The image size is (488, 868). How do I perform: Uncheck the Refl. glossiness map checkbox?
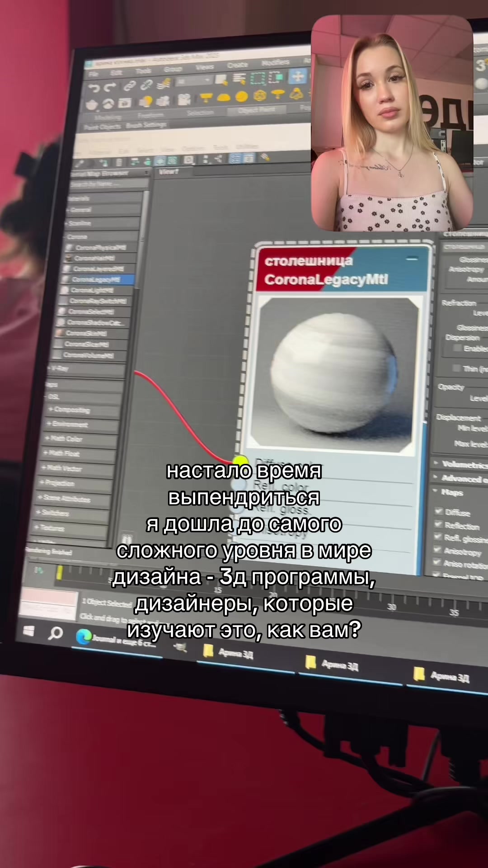click(x=437, y=536)
